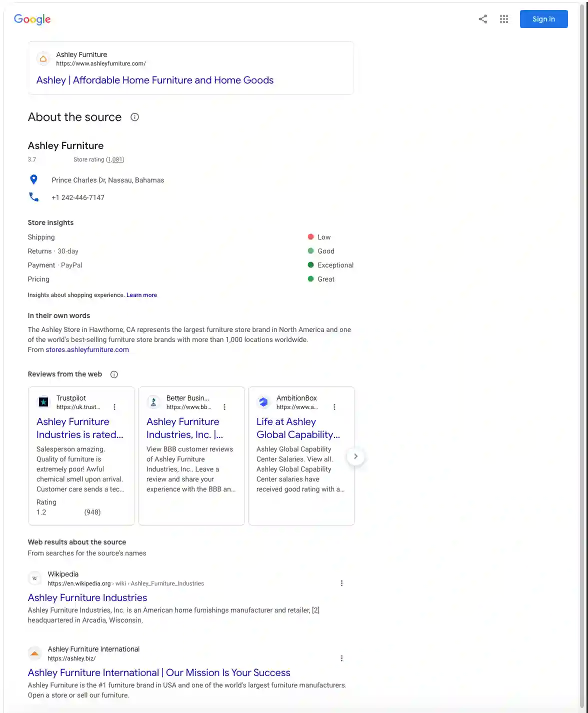Open Life at Ashley Global Capability link
The height and width of the screenshot is (713, 588).
(x=298, y=428)
